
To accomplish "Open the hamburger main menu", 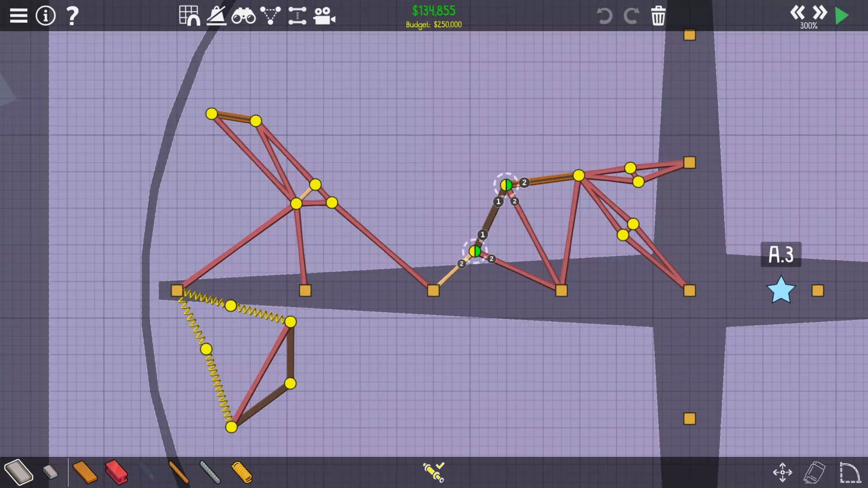I will point(19,16).
